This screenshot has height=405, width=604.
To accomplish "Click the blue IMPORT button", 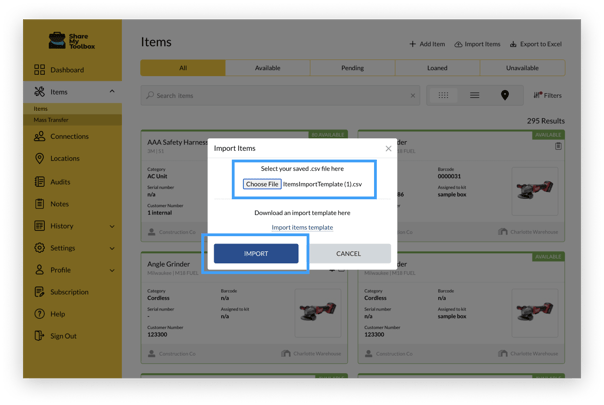I will (x=256, y=254).
